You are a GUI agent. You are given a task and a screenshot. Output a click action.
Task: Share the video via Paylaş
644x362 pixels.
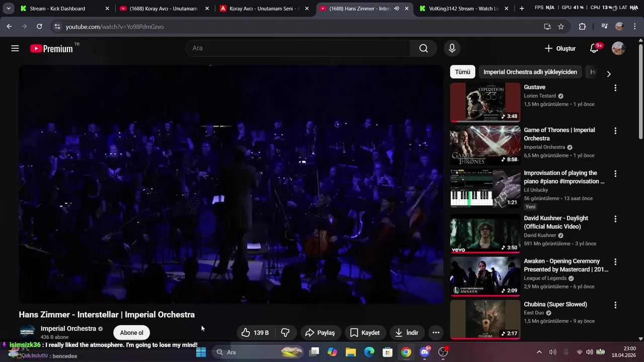pyautogui.click(x=320, y=332)
